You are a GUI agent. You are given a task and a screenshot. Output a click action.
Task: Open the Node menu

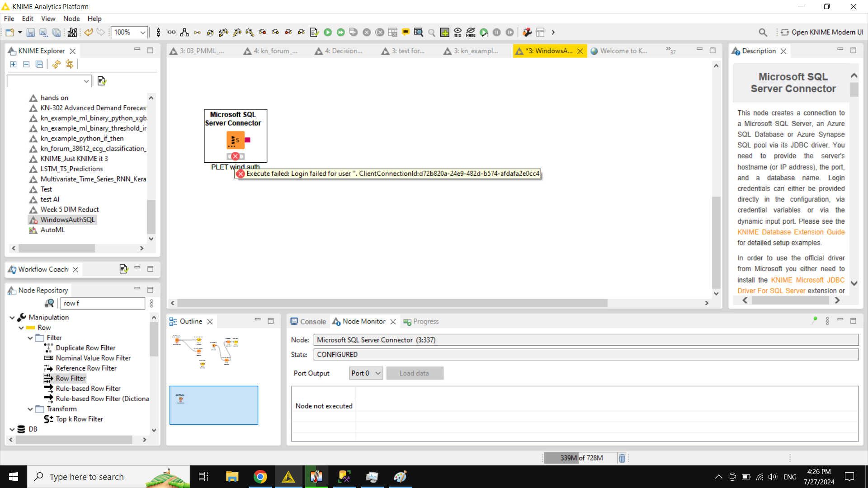[x=71, y=19]
